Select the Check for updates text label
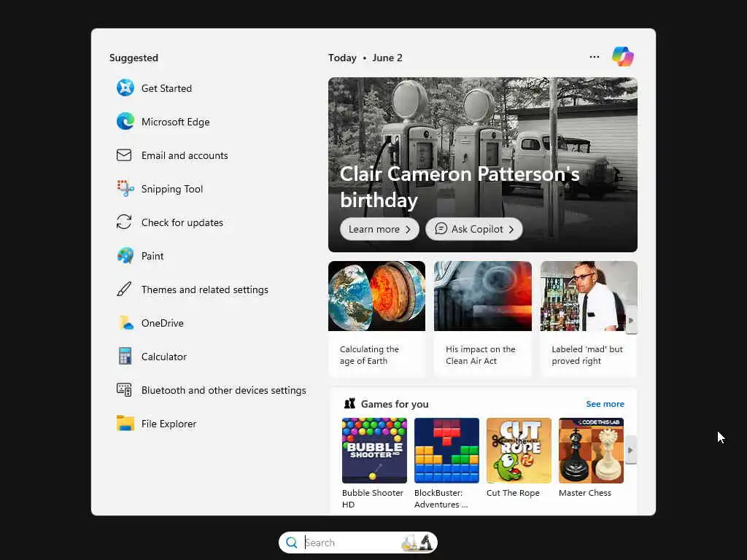 182,222
